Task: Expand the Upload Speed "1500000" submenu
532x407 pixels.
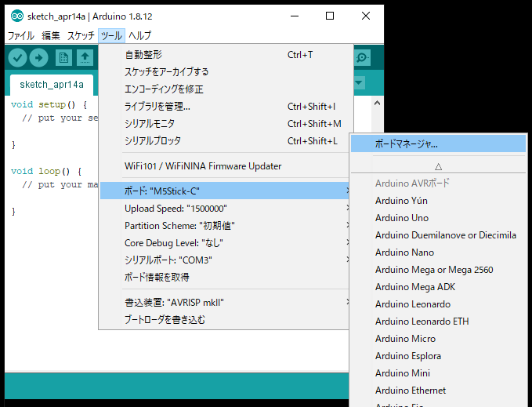Action: (x=224, y=209)
